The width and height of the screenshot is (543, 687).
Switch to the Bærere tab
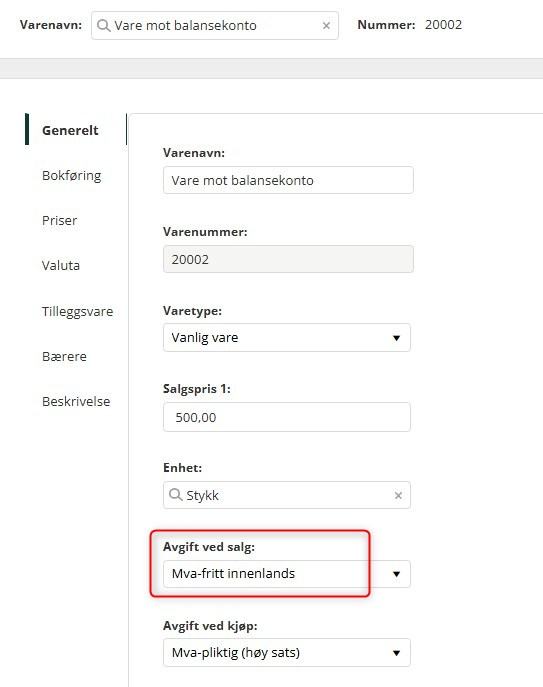(64, 357)
